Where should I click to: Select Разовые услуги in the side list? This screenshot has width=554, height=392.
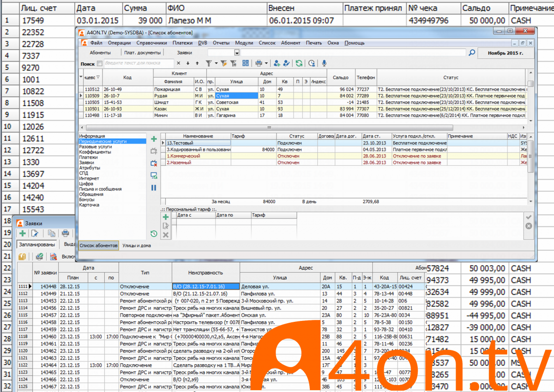[x=95, y=147]
